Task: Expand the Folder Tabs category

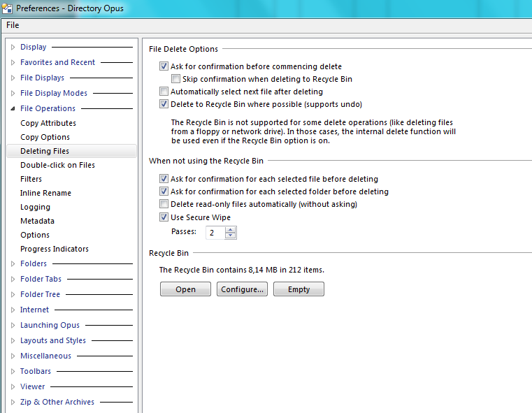Action: point(13,279)
